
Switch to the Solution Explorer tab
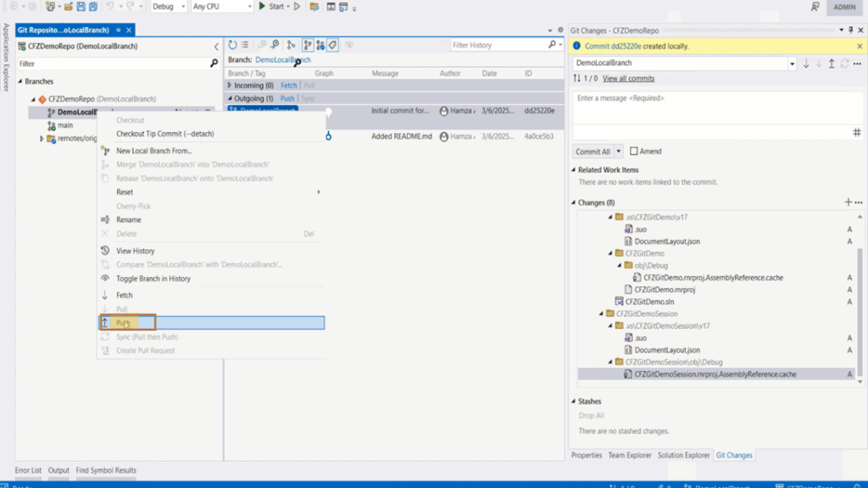click(x=683, y=455)
